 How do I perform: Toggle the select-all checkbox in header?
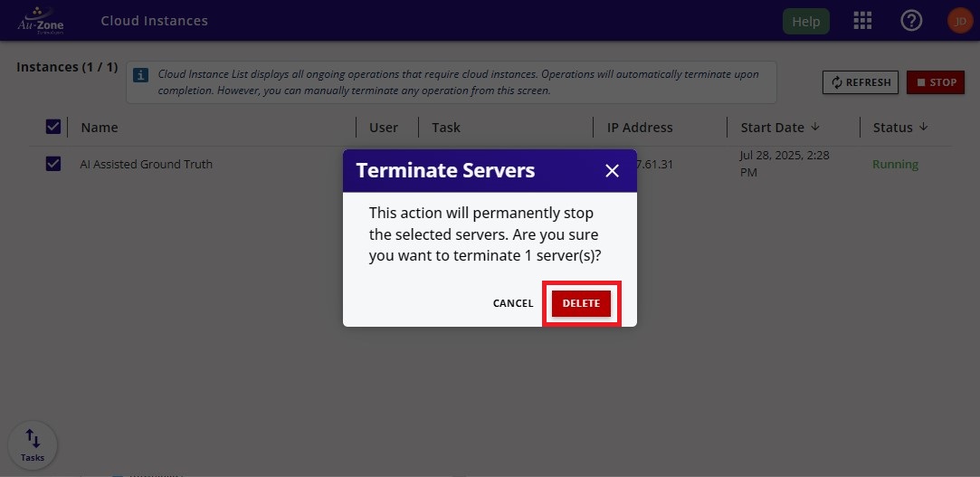53,127
